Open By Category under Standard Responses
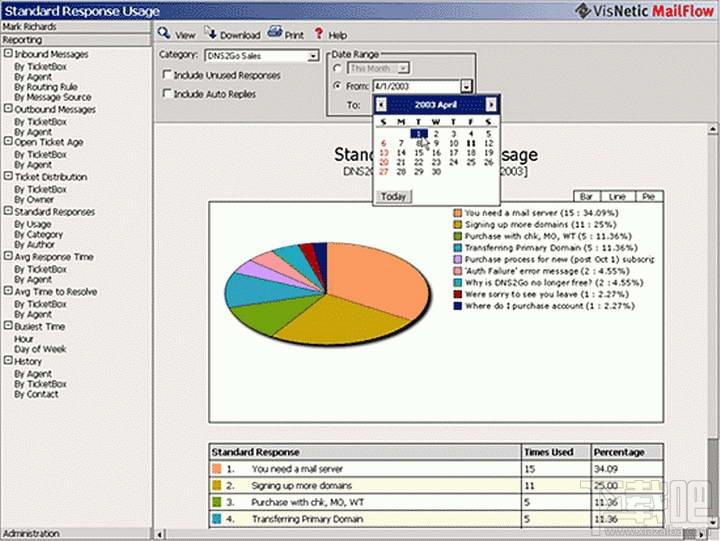The height and width of the screenshot is (541, 720). point(39,234)
